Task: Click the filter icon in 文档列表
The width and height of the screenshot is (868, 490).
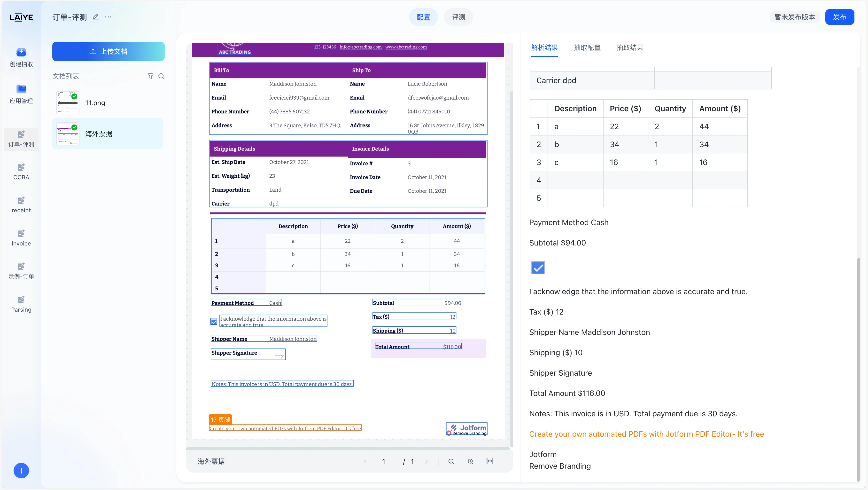Action: point(151,76)
